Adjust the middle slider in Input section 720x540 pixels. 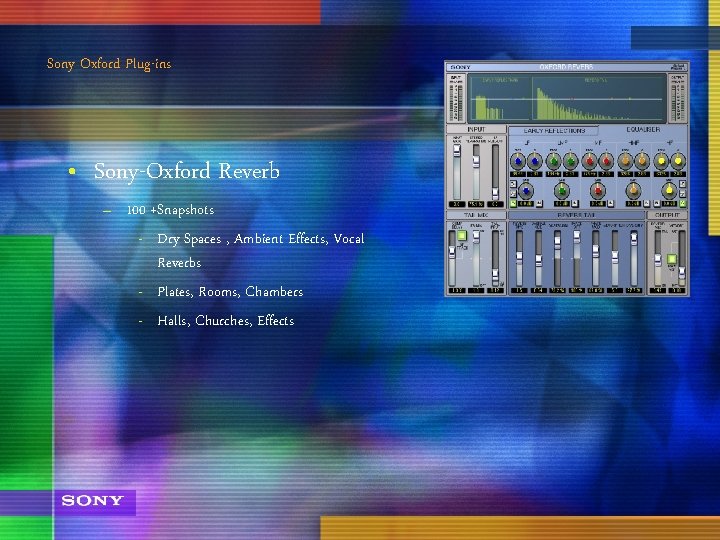476,172
